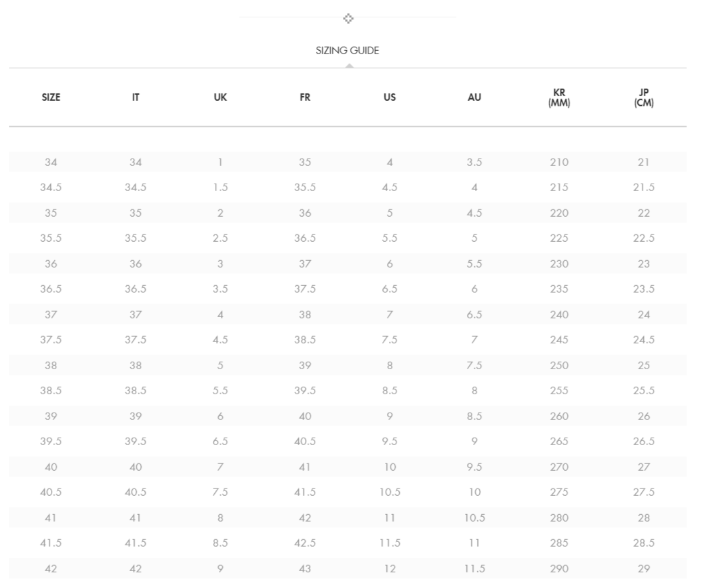Select the UK column header
Image resolution: width=715 pixels, height=588 pixels.
click(220, 97)
